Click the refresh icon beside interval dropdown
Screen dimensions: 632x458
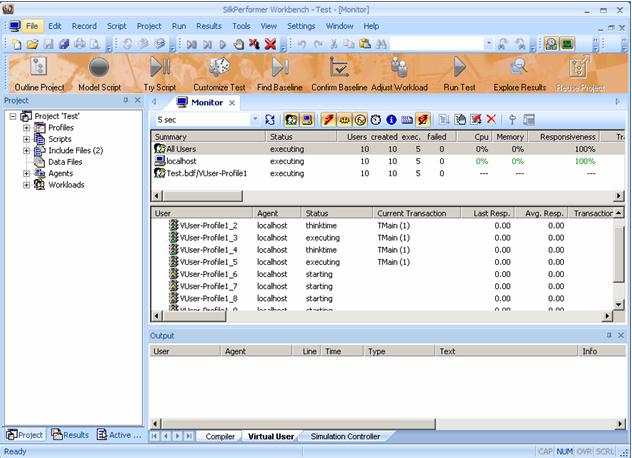pos(270,120)
